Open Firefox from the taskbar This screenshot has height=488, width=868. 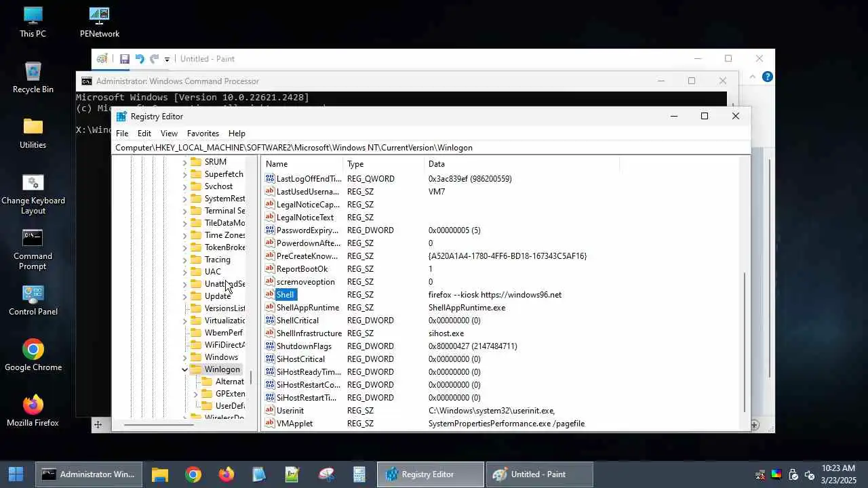226,474
